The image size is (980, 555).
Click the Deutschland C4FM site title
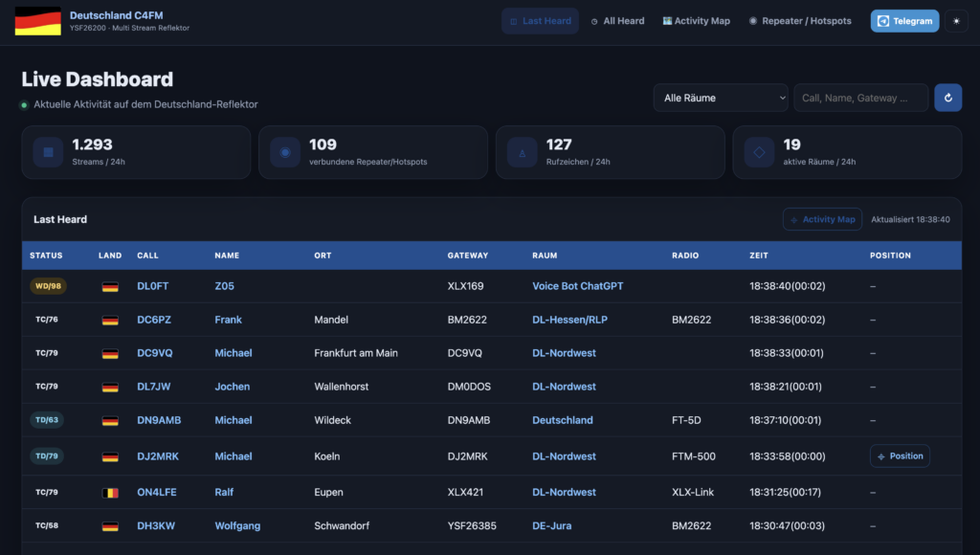[x=116, y=15]
